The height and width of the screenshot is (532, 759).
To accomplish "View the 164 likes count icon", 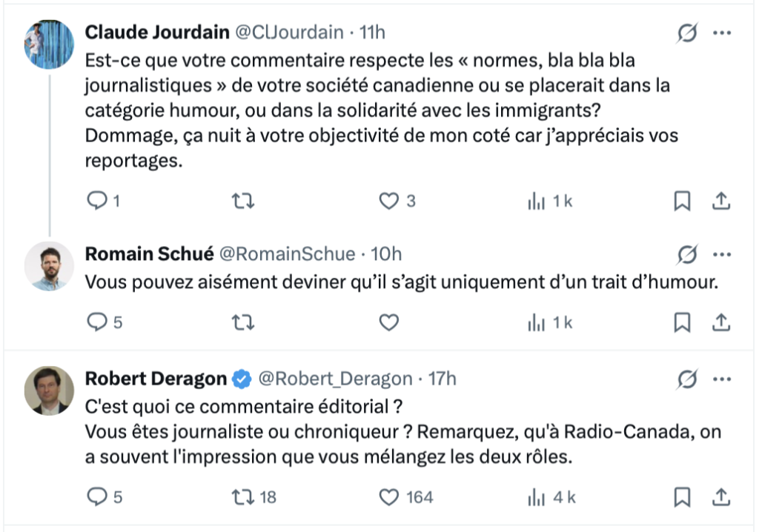I will 388,498.
